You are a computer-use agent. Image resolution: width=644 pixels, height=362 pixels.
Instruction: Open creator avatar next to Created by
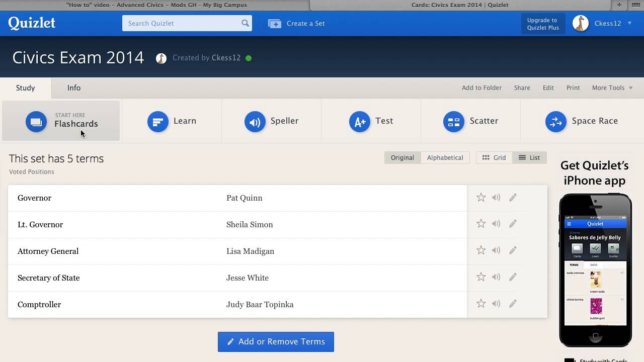click(161, 58)
